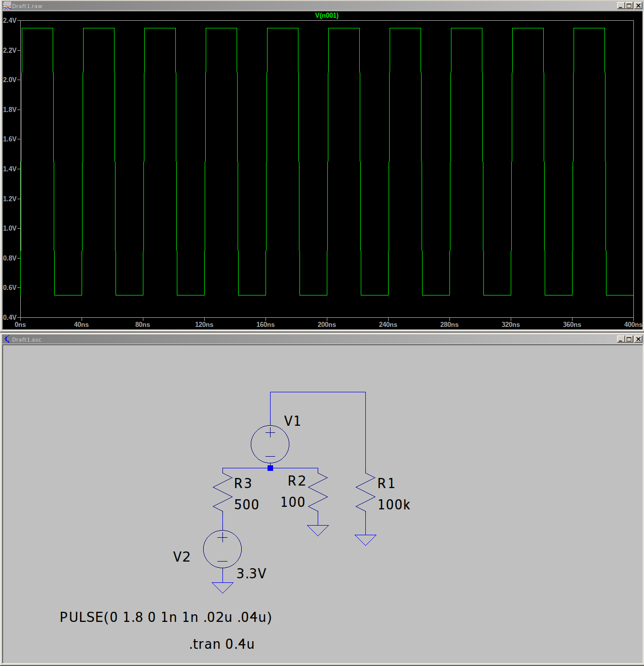Click the blue junction node below V1

(270, 468)
